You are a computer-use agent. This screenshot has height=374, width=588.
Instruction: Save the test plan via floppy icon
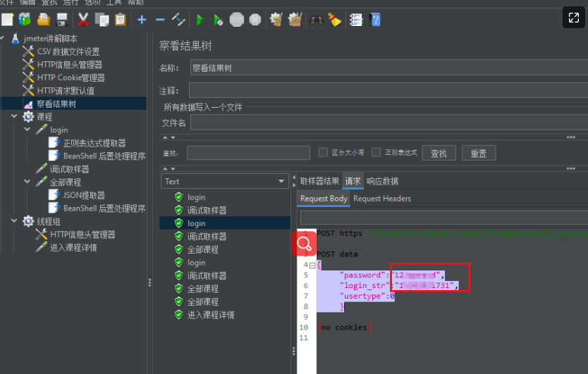(x=62, y=20)
